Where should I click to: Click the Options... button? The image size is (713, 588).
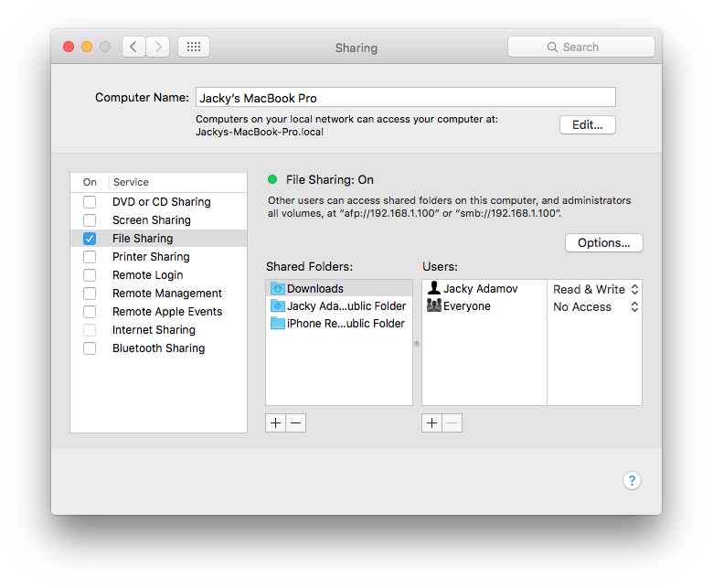click(603, 243)
